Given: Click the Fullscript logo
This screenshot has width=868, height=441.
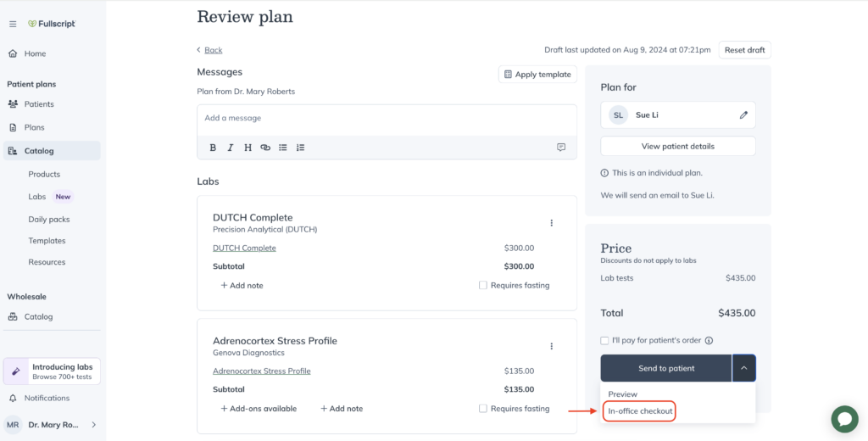Looking at the screenshot, I should [x=52, y=24].
